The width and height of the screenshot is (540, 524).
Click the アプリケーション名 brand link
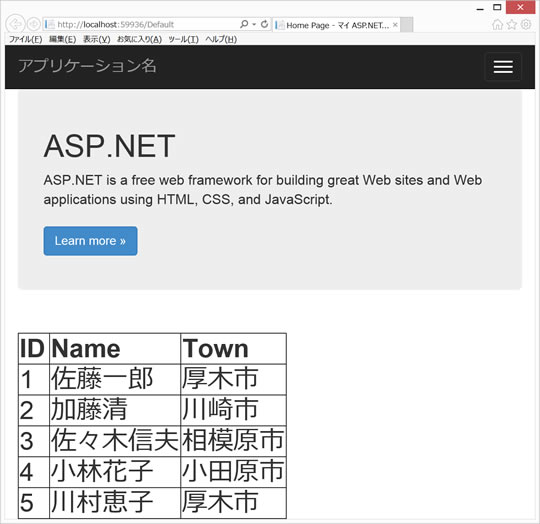click(87, 65)
